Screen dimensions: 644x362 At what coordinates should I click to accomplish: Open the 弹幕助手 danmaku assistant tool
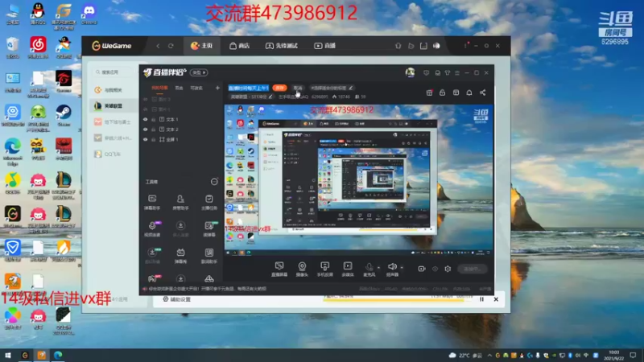pos(152,202)
